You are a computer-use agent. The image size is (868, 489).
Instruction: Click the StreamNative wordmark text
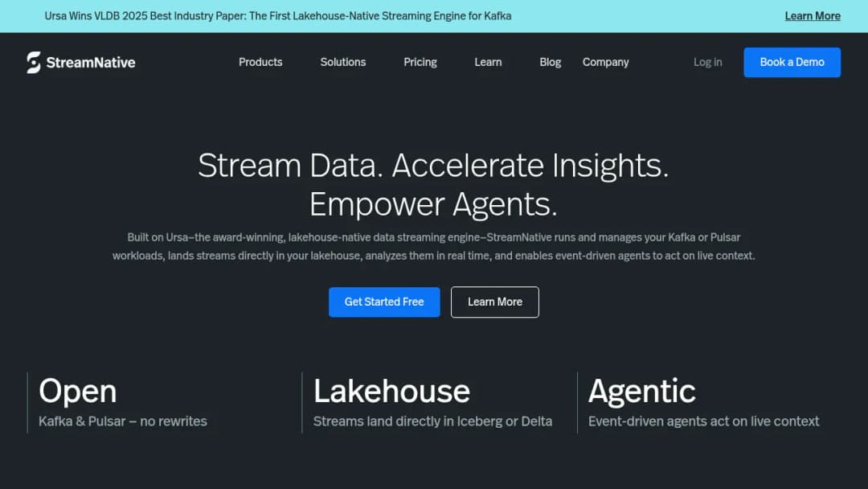coord(91,63)
